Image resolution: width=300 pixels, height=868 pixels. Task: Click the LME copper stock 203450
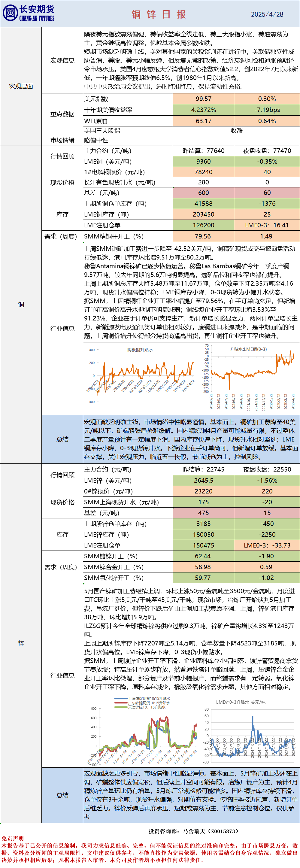point(204,214)
